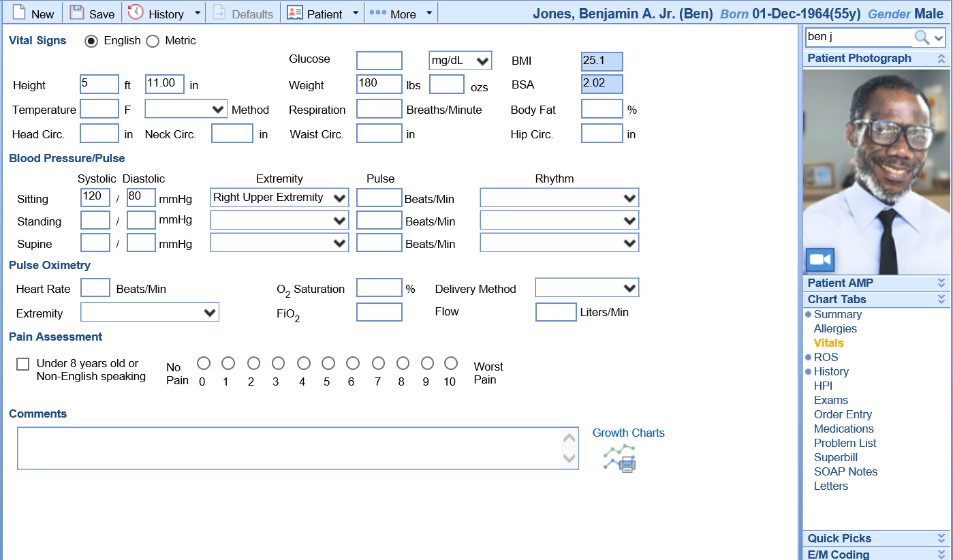Expand the patient search dropdown arrow
The width and height of the screenshot is (953, 560).
click(x=939, y=38)
